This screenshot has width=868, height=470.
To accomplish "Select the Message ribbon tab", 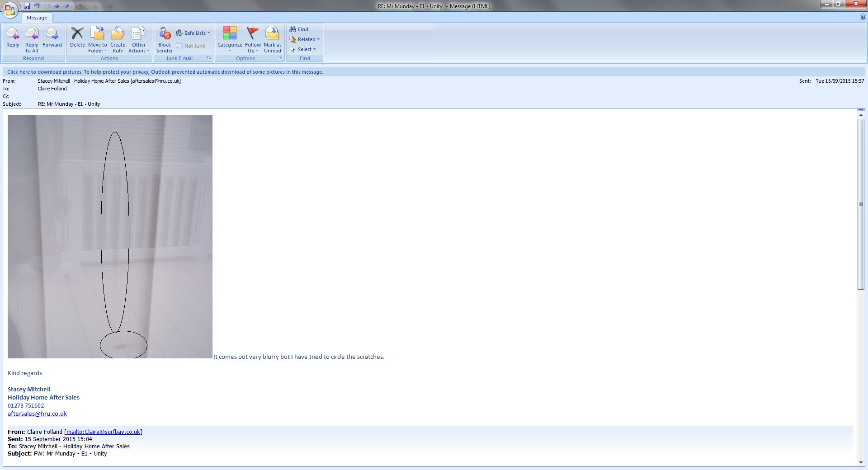I will 37,18.
